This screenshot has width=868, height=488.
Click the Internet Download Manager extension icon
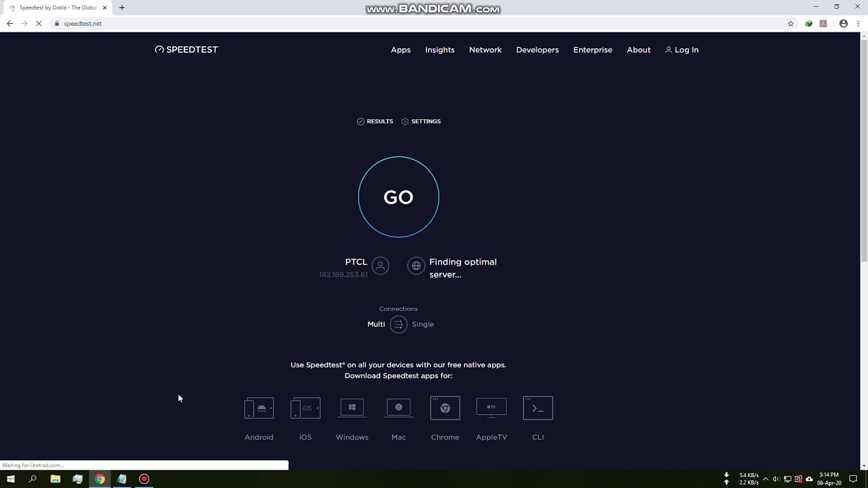809,23
